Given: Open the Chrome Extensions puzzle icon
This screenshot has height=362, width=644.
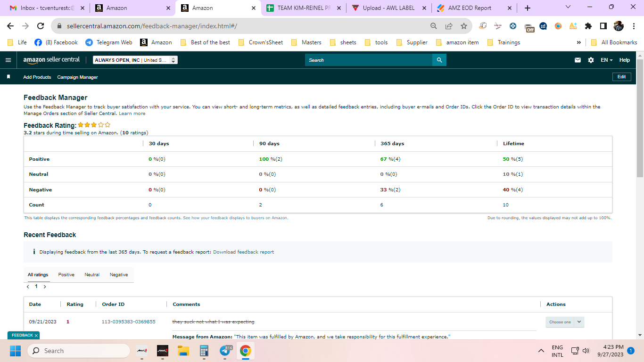Looking at the screenshot, I should tap(588, 26).
